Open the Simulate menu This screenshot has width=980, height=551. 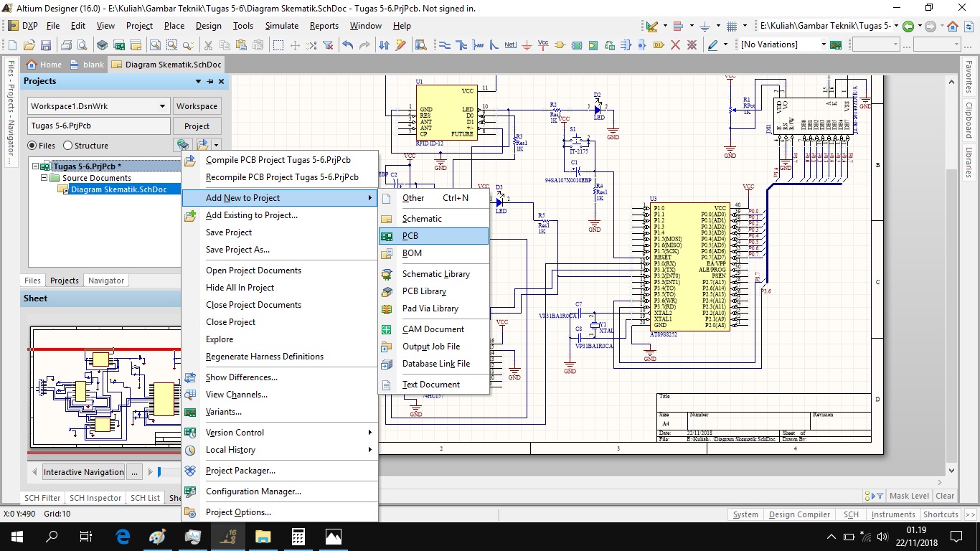point(282,26)
